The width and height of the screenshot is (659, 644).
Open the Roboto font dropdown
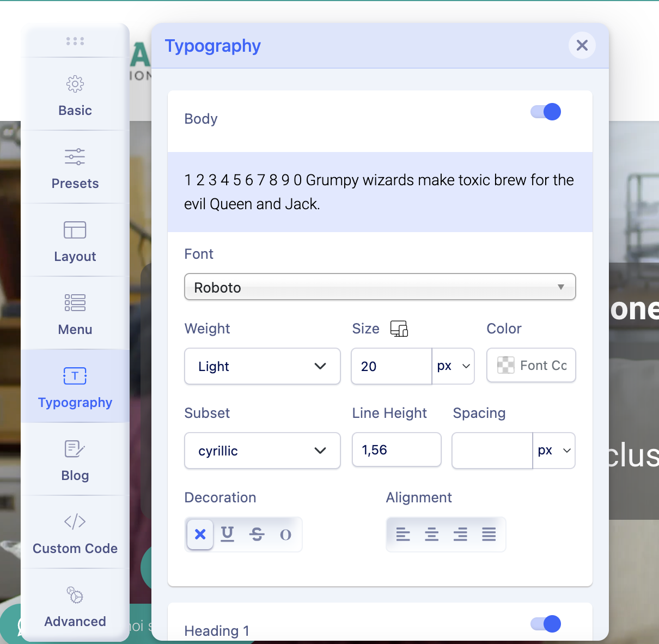click(380, 287)
